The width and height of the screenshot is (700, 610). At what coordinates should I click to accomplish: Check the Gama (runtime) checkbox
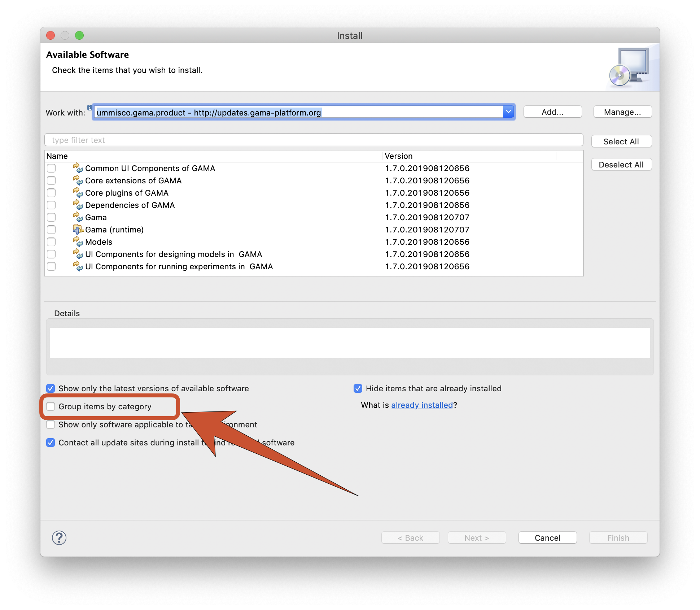51,230
